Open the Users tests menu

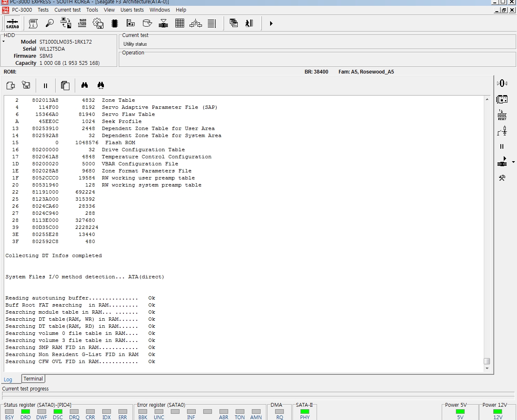(132, 10)
